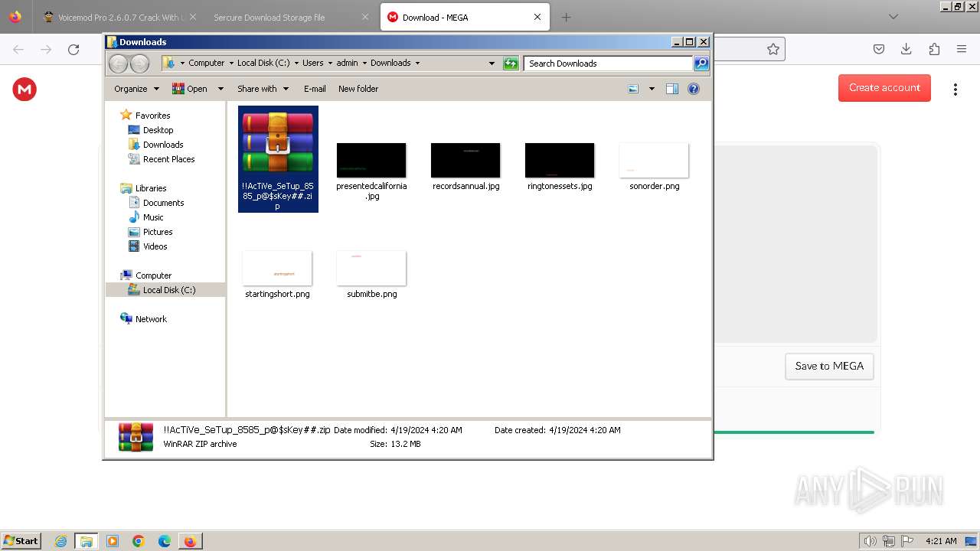Click Explorer Back navigation arrow
This screenshot has height=551, width=980.
coord(118,64)
